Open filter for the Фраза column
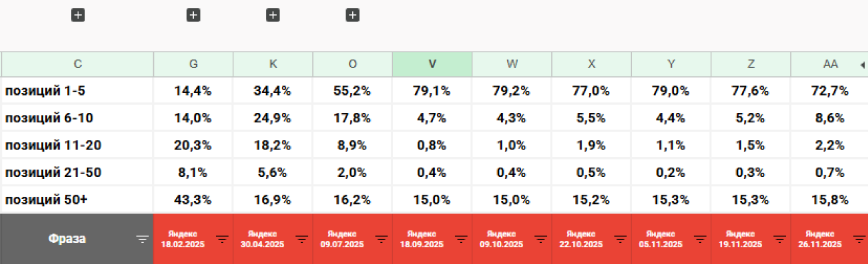This screenshot has width=868, height=264. [142, 239]
